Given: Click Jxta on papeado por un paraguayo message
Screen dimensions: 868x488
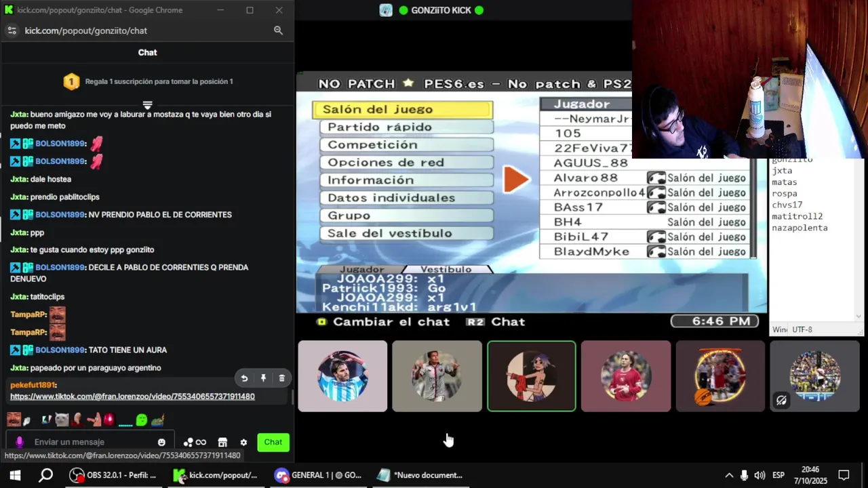Looking at the screenshot, I should tap(18, 367).
